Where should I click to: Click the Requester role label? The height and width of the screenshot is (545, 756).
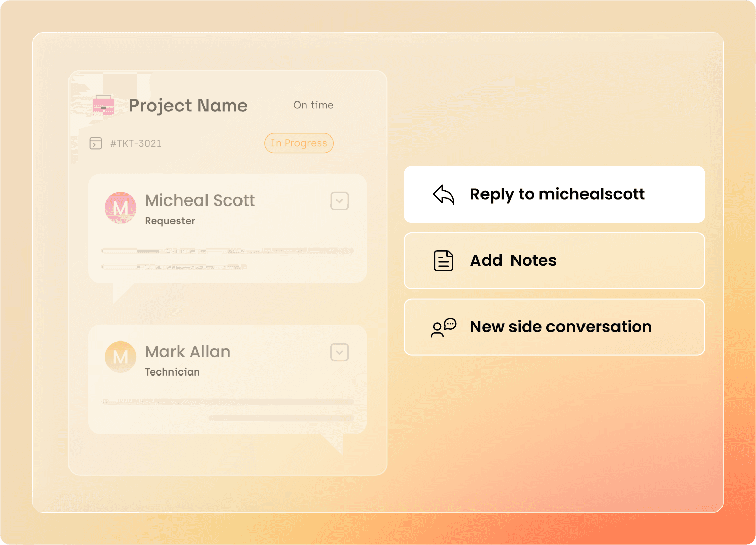[170, 221]
